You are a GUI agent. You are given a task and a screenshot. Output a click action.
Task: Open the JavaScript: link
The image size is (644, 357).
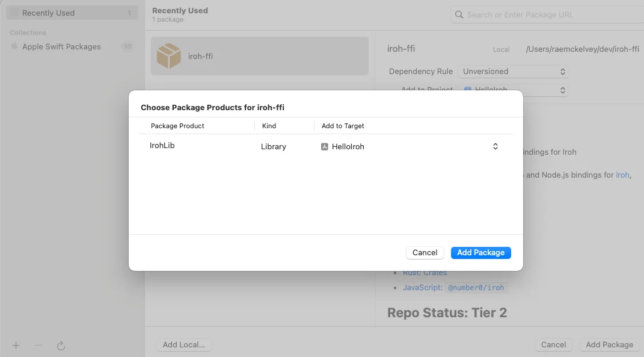tap(423, 288)
